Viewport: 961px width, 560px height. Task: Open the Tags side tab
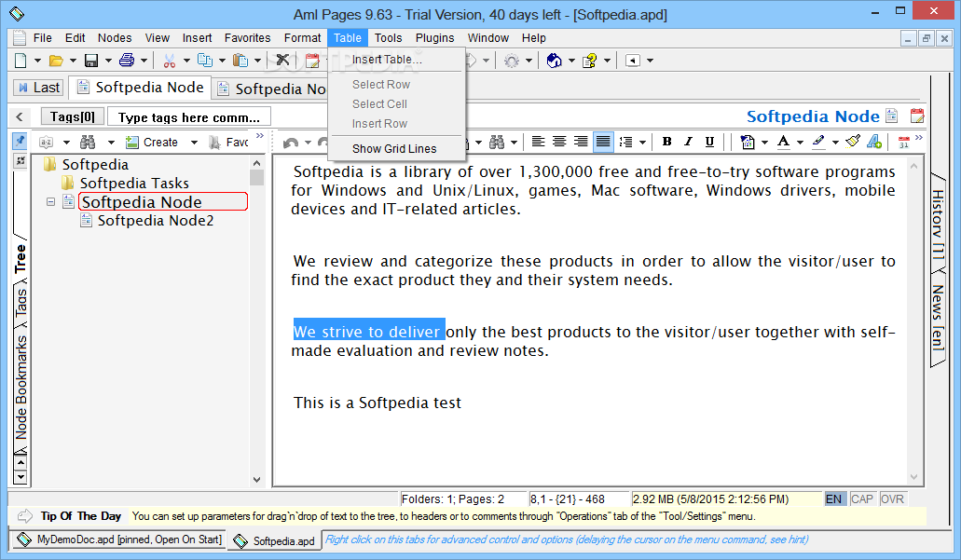click(21, 303)
